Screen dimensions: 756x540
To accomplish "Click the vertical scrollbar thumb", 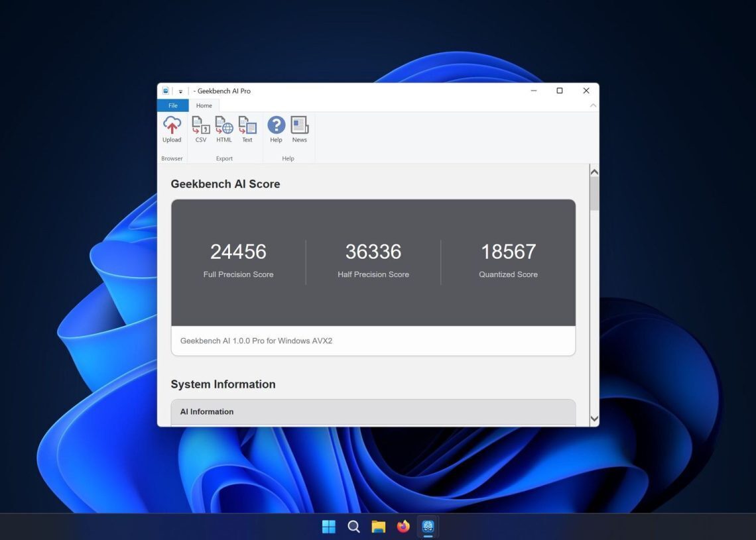I will pos(594,193).
